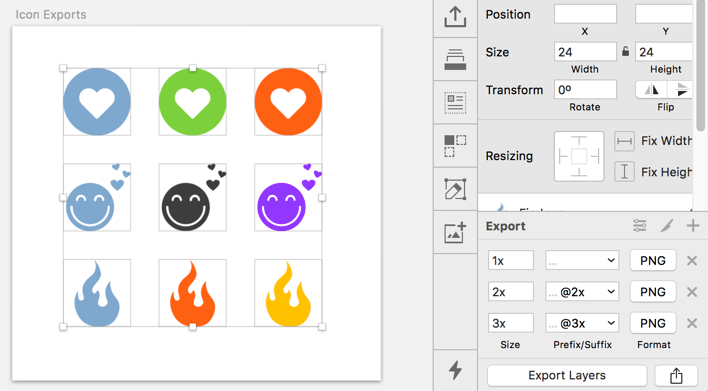Viewport: 708px width, 391px height.
Task: Change the 3x row PNG format
Action: pos(653,323)
